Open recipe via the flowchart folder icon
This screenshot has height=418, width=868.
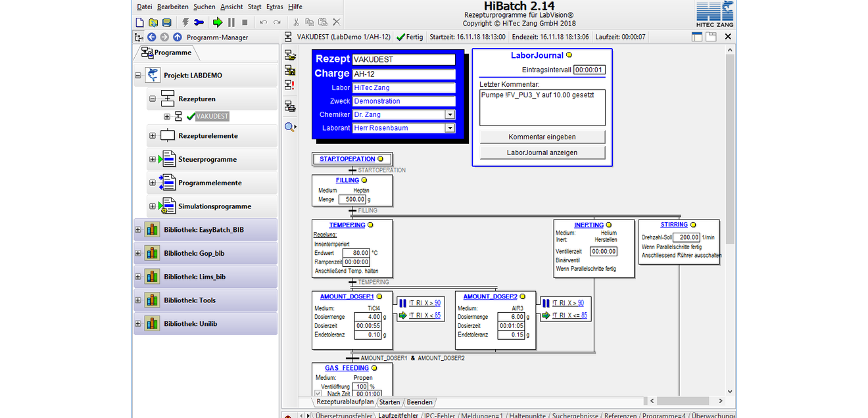pos(290,55)
